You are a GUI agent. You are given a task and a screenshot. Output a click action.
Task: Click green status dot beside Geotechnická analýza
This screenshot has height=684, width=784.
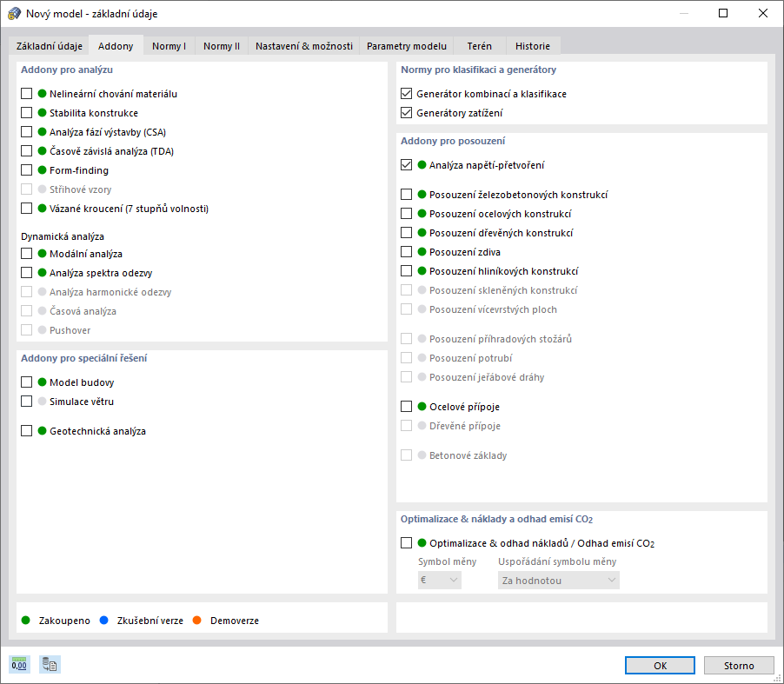[43, 430]
